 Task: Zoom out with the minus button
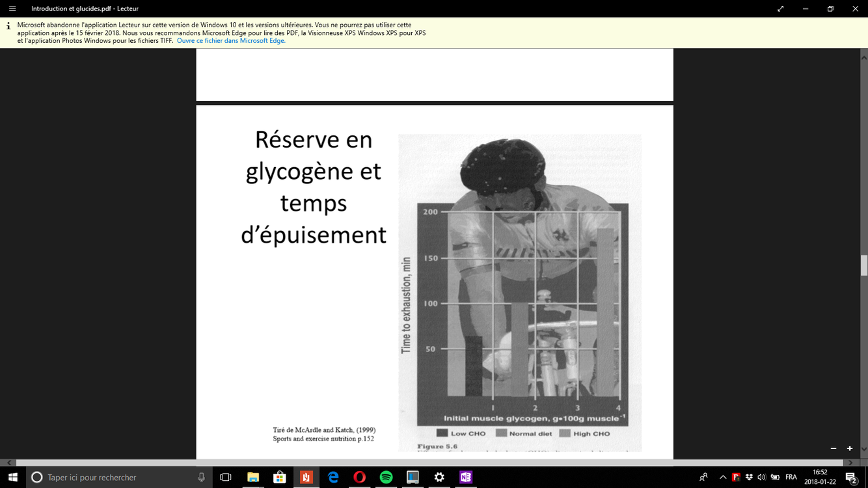point(834,448)
